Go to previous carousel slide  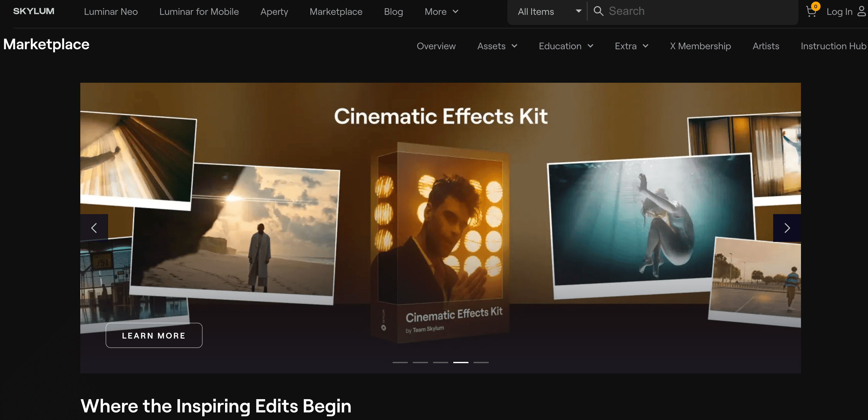pos(94,228)
